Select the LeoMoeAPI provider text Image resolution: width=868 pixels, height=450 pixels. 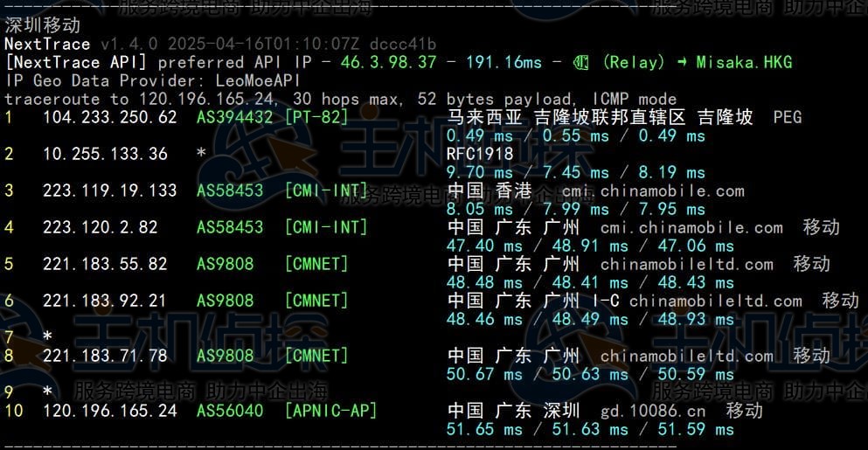(258, 80)
